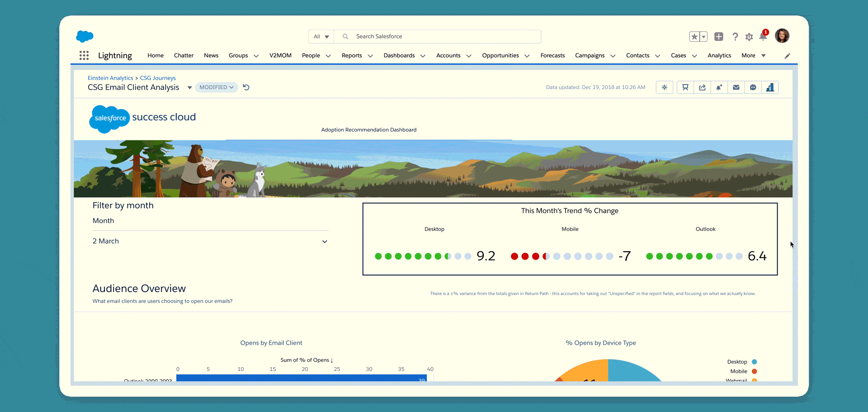The width and height of the screenshot is (868, 412).
Task: Open the News tab
Action: [211, 56]
